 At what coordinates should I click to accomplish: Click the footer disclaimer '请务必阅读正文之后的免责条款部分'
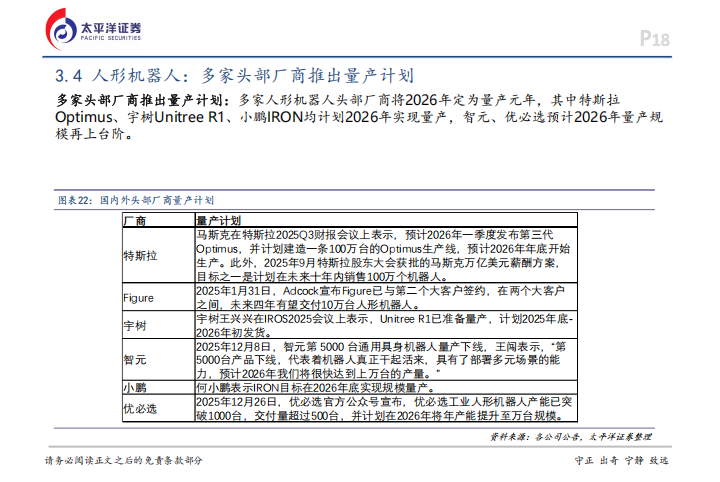[x=124, y=460]
